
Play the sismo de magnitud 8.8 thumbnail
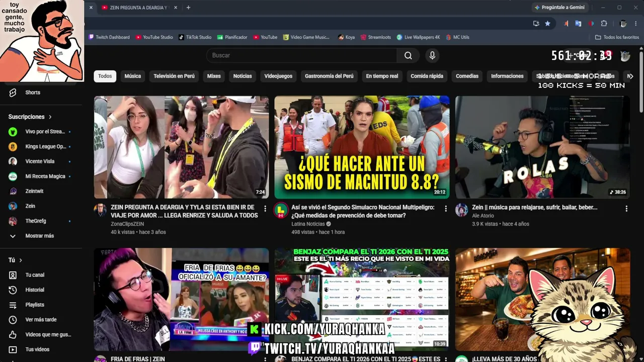tap(362, 147)
